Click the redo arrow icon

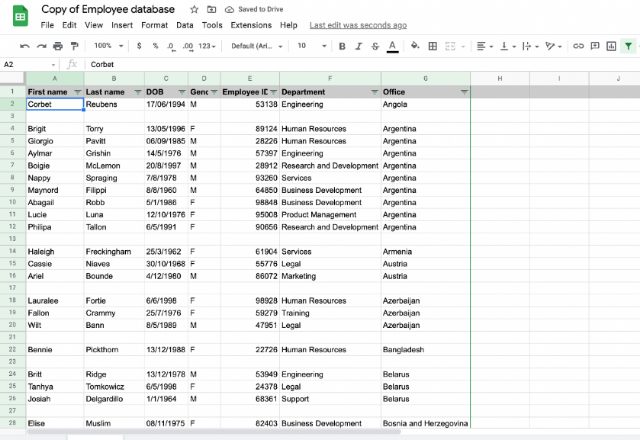41,46
